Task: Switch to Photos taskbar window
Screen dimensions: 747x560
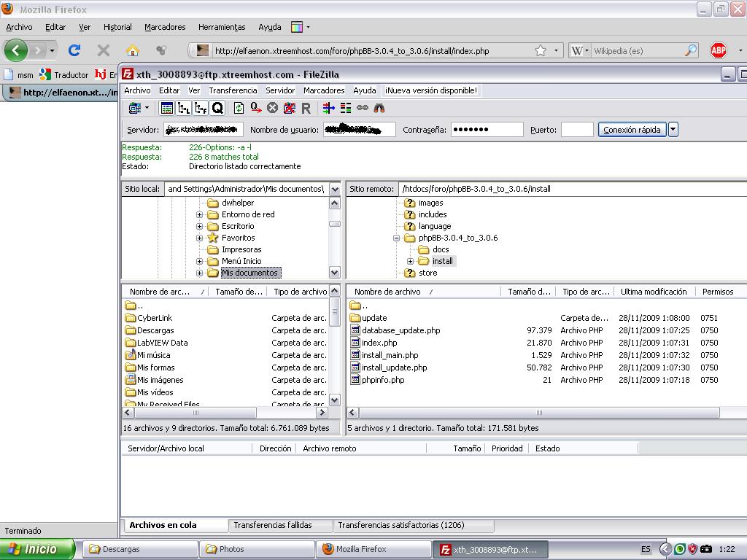Action: (x=257, y=549)
